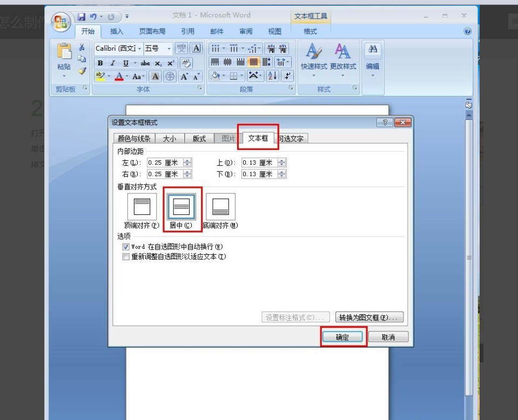This screenshot has height=420, width=518.
Task: Click the OK button in dialog
Action: [342, 337]
